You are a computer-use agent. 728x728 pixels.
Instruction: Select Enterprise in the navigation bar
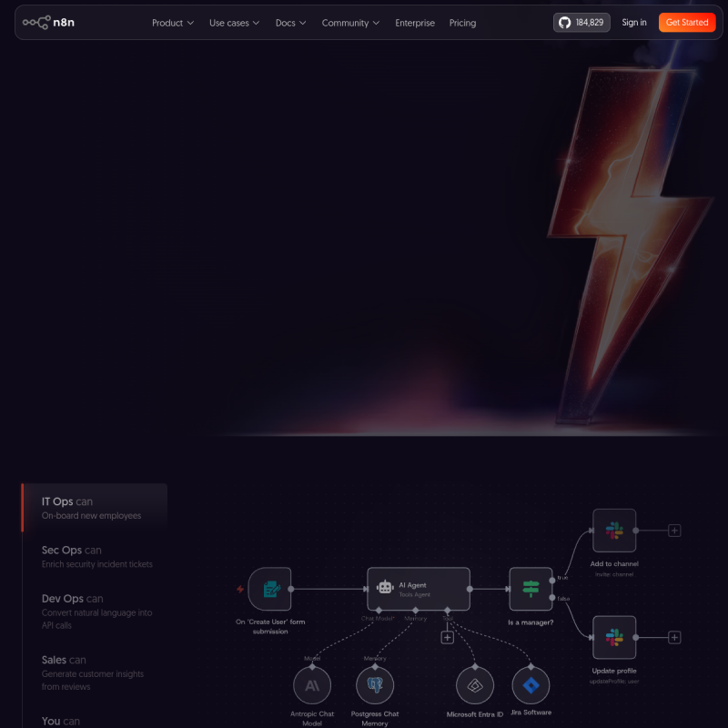(x=415, y=23)
